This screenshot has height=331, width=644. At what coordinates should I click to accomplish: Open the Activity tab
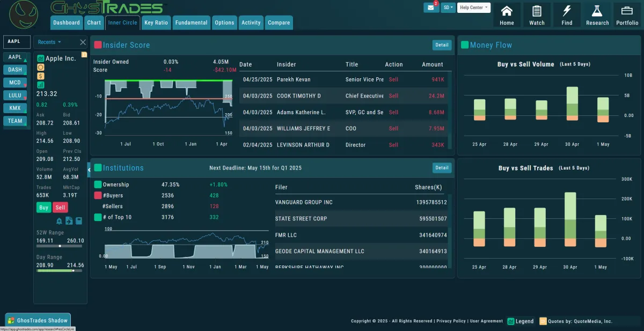pyautogui.click(x=251, y=23)
